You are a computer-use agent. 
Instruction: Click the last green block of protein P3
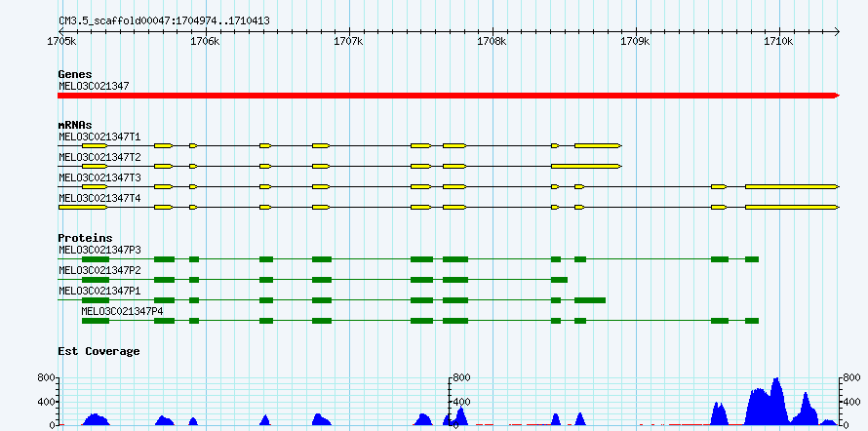(x=752, y=259)
